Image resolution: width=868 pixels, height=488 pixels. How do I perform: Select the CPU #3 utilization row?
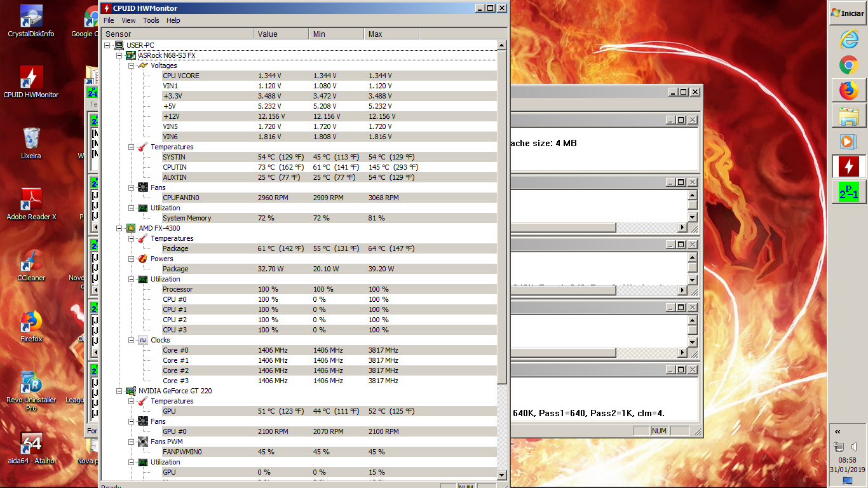pos(329,330)
